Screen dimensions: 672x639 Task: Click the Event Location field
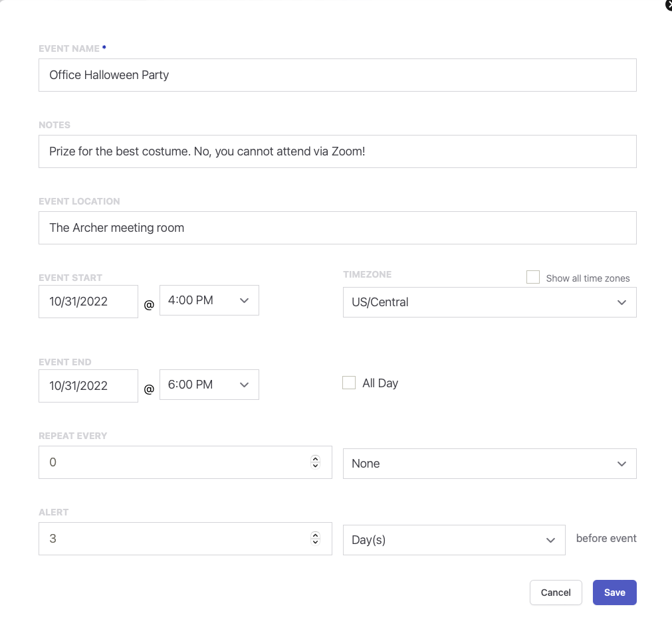[x=337, y=228]
